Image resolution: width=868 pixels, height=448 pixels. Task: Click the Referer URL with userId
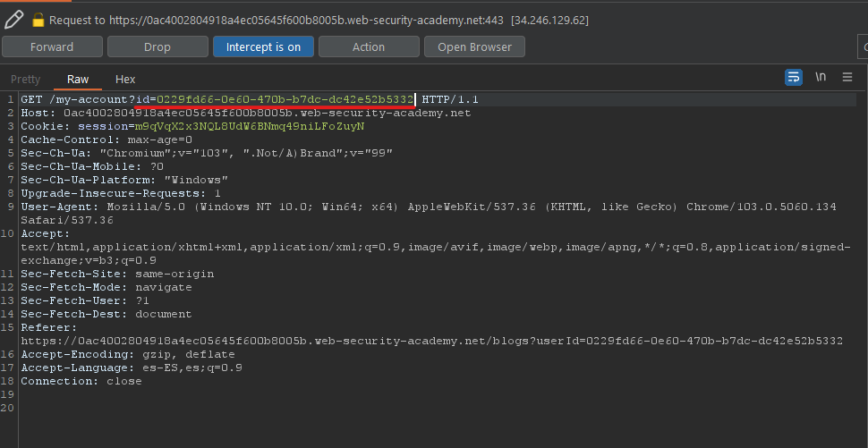431,341
